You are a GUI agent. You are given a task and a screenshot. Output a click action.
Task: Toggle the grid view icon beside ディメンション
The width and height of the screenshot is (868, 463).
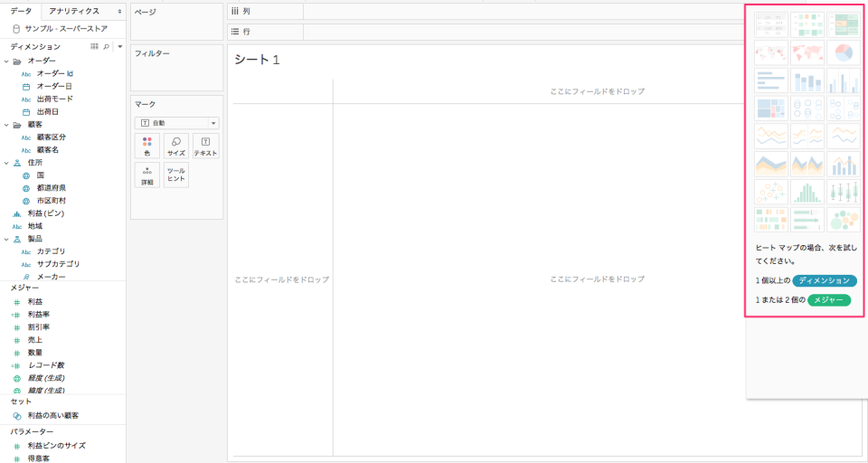[x=94, y=46]
